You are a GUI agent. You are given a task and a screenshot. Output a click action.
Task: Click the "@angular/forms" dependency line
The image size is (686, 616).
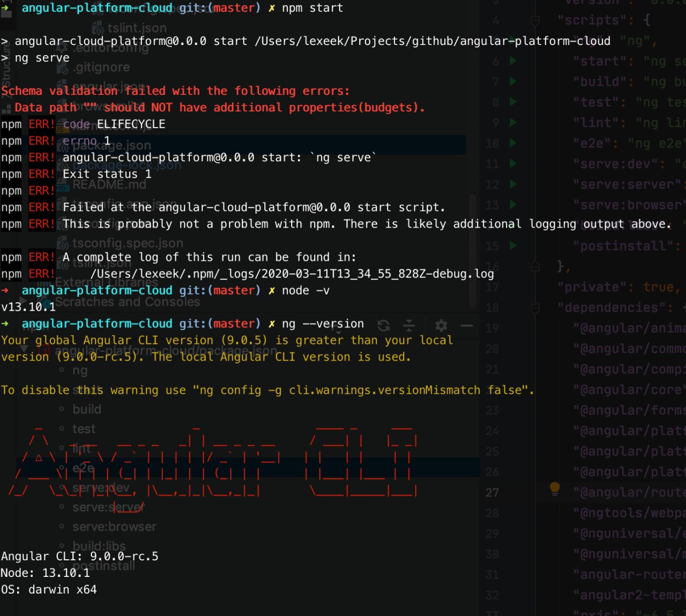click(x=630, y=410)
